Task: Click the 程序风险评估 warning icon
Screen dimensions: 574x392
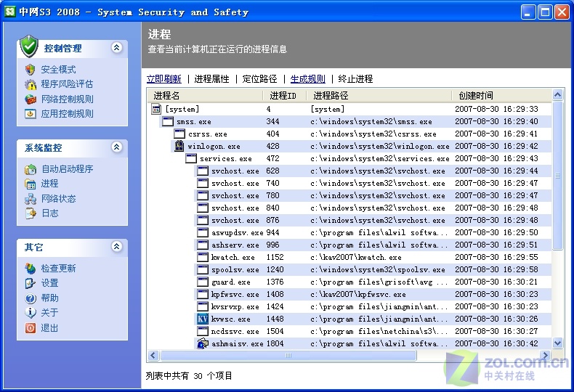Action: (x=31, y=84)
